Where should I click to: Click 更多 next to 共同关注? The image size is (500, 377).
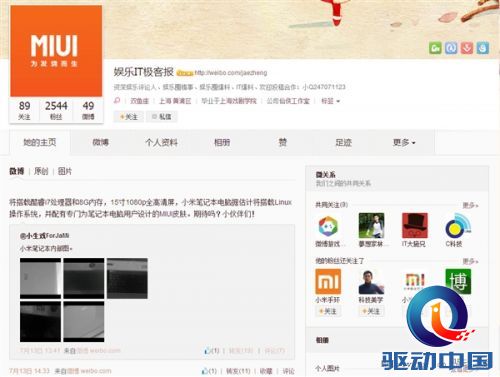coord(470,205)
